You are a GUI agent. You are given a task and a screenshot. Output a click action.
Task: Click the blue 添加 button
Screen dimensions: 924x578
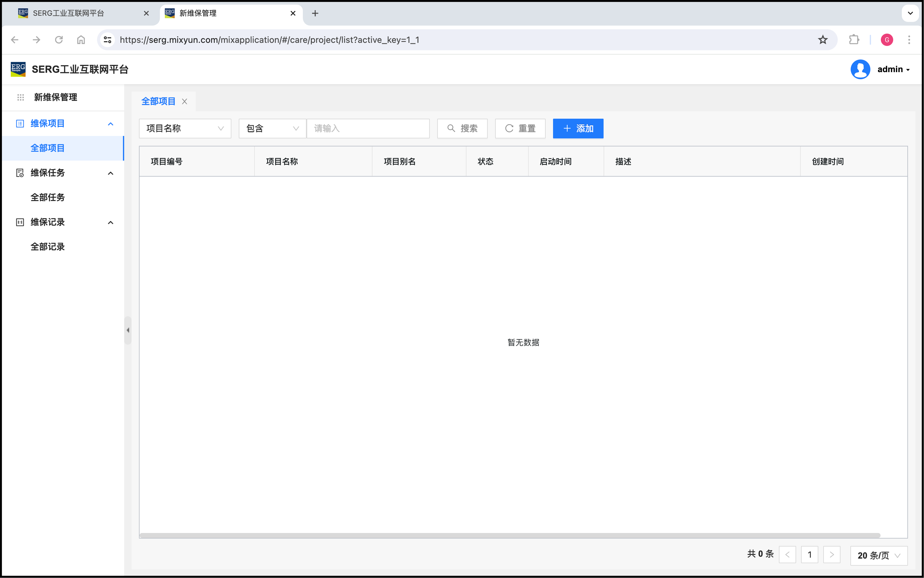coord(578,129)
